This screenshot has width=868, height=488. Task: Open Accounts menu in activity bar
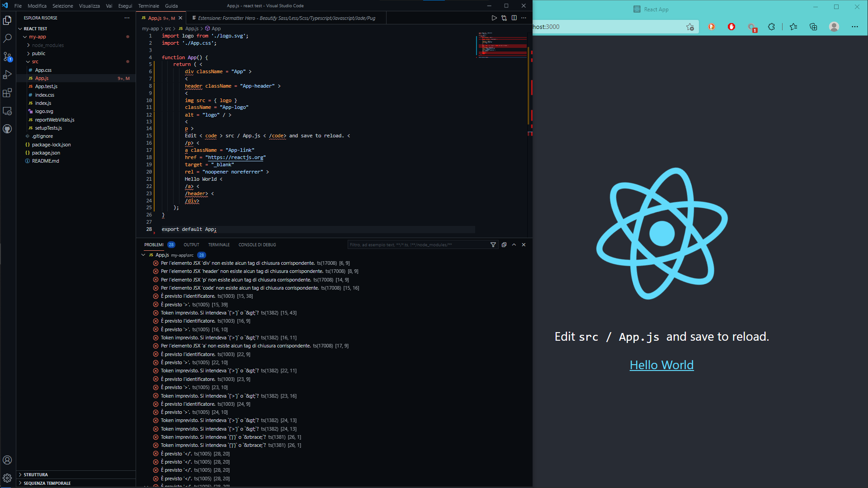[7, 460]
